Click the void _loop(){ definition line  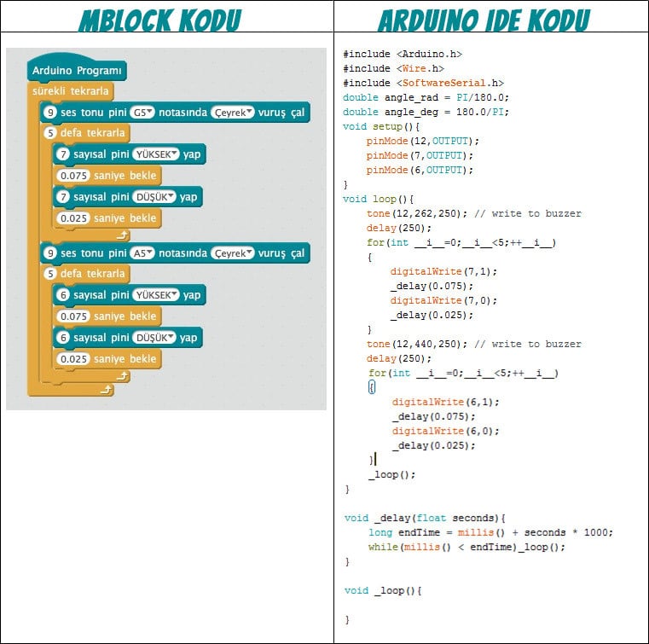point(383,590)
